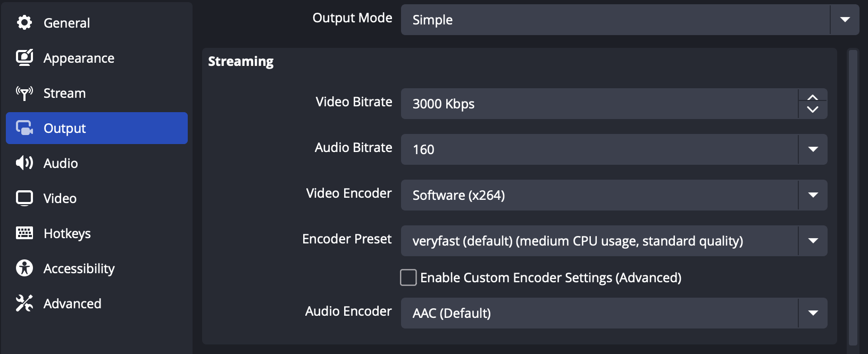Click the Accessibility person icon
Image resolution: width=868 pixels, height=354 pixels.
pyautogui.click(x=24, y=268)
